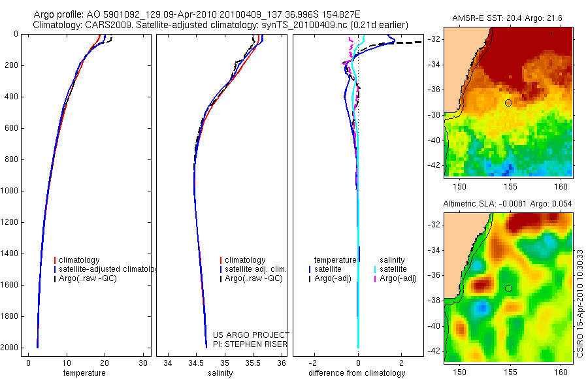Click the 2000 depth tick label
This screenshot has height=379, width=588.
point(8,348)
